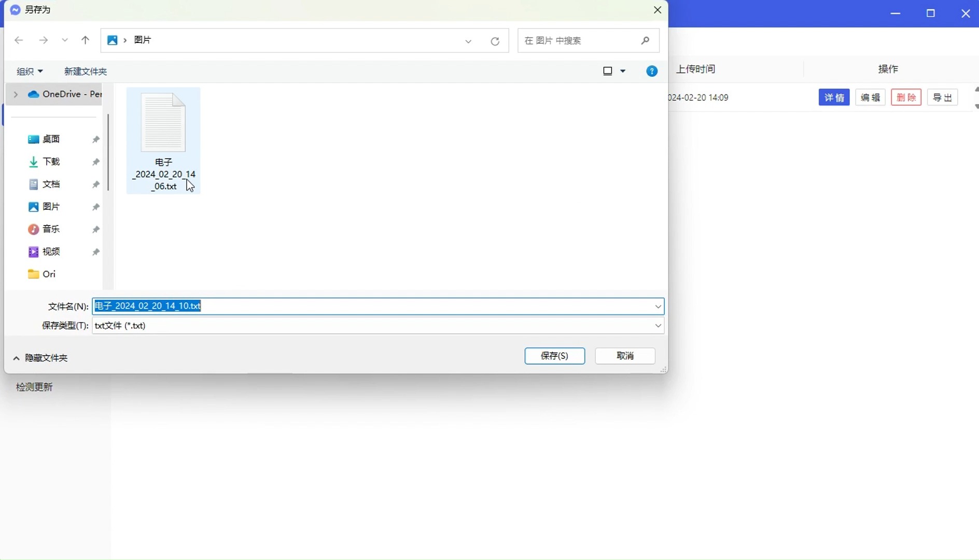Click 详情 button in main window
This screenshot has width=979, height=560.
[x=834, y=97]
